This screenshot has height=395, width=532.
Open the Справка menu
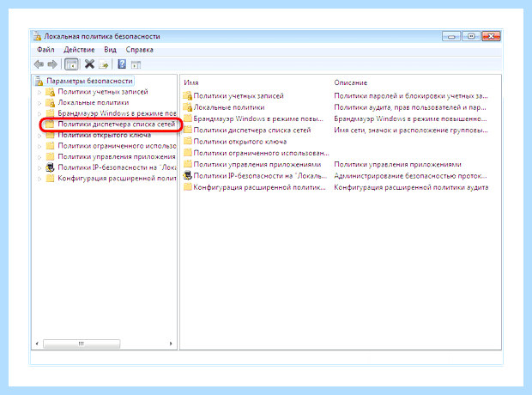[x=140, y=50]
